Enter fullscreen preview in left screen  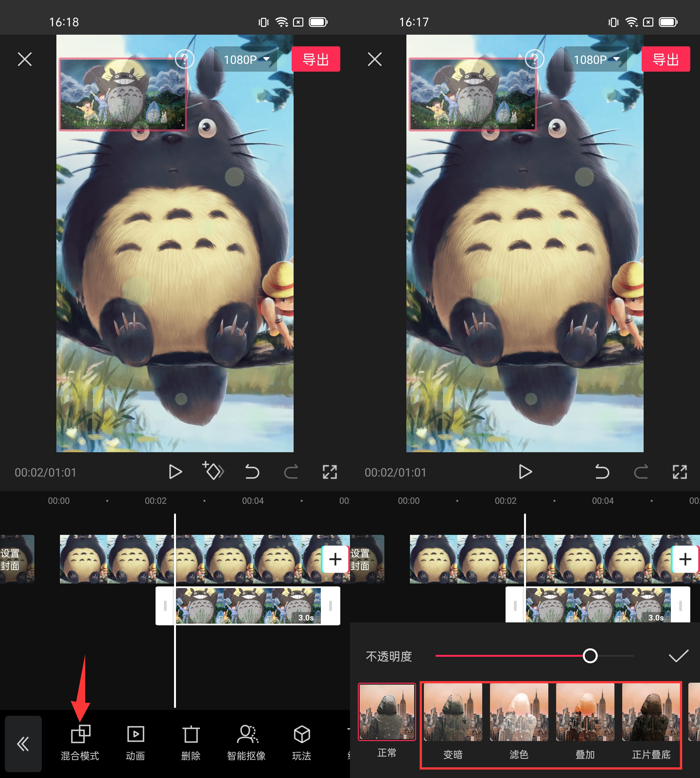pos(330,472)
